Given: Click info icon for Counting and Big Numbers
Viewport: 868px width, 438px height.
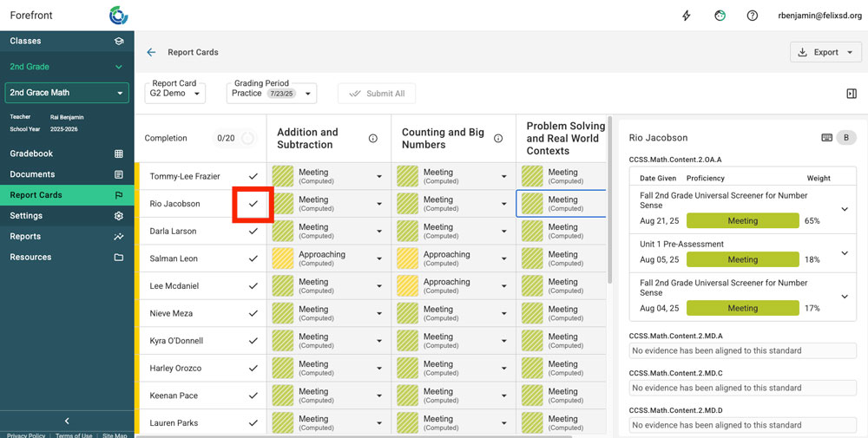Looking at the screenshot, I should click(498, 139).
